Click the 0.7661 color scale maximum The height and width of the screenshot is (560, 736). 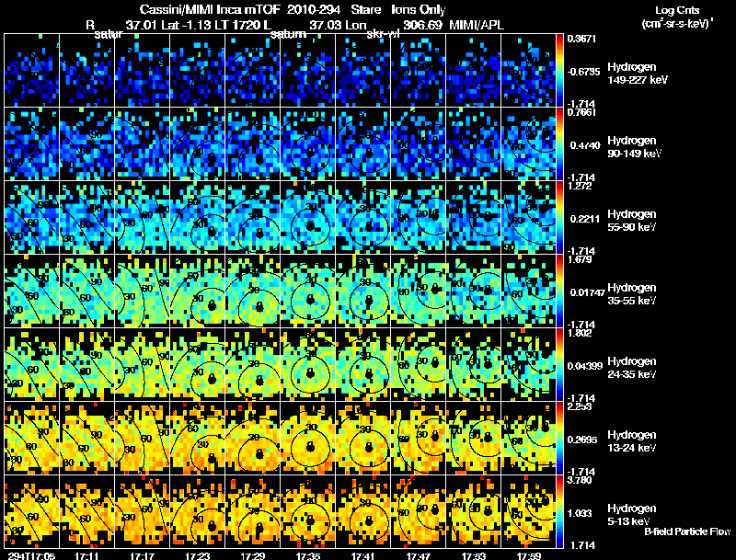pos(581,112)
